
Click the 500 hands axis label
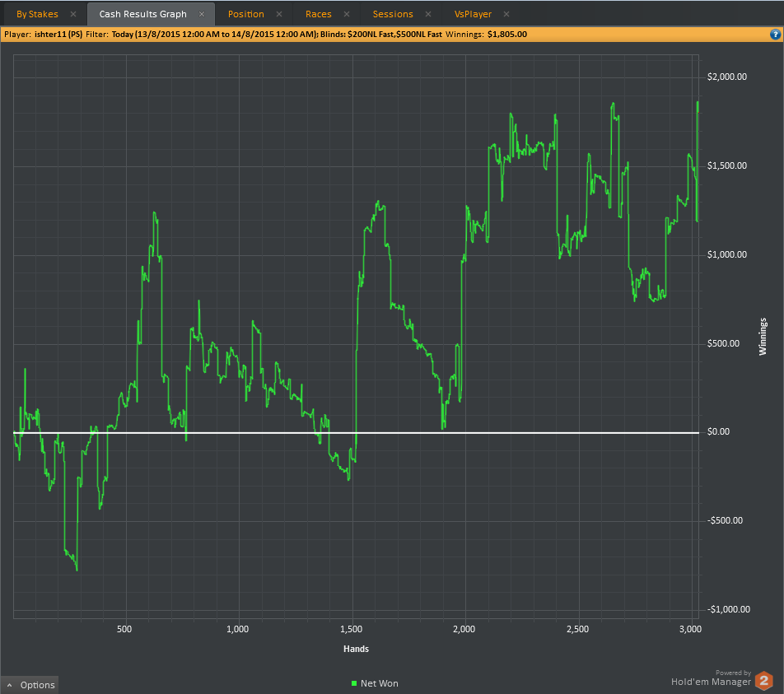(x=124, y=630)
